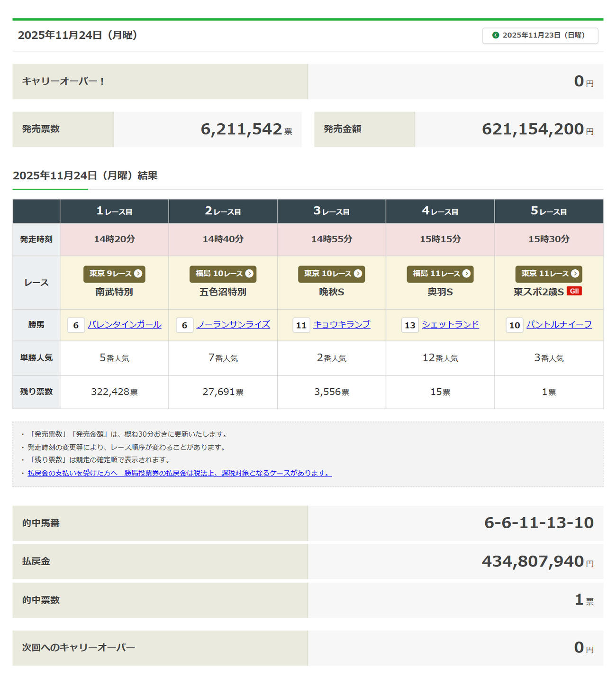Click arrow icon on 福島 10レース button
Screen dimensions: 616x678
coord(249,274)
